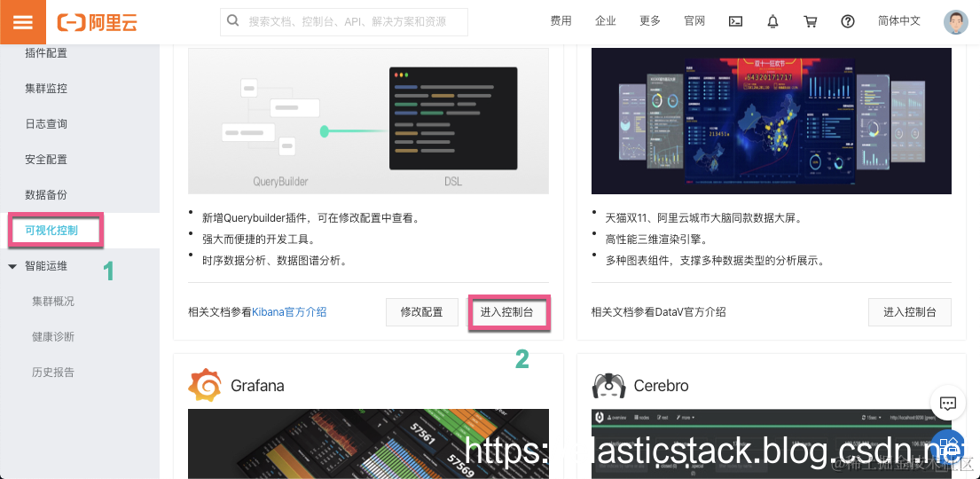Open the 更多 menu
980x479 pixels.
pyautogui.click(x=650, y=21)
